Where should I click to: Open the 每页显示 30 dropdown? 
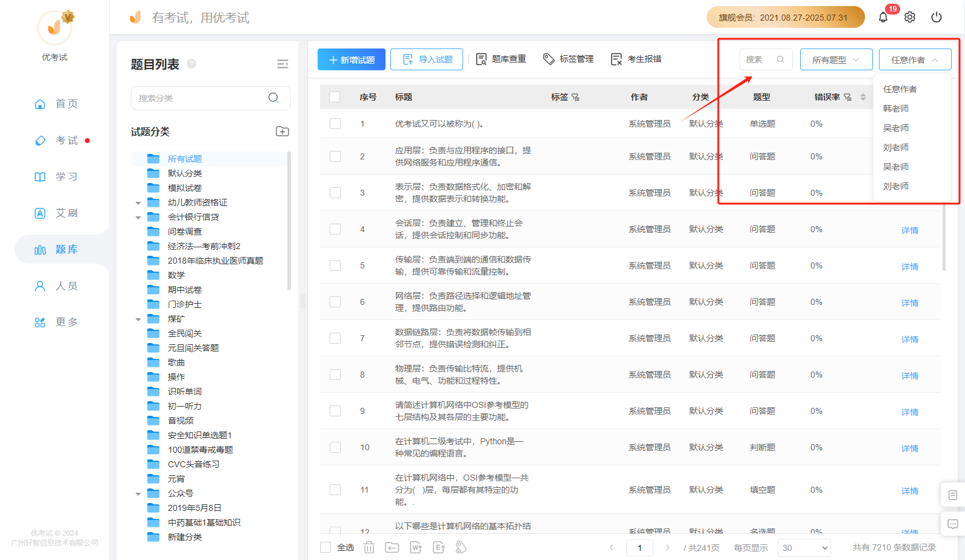tap(804, 548)
